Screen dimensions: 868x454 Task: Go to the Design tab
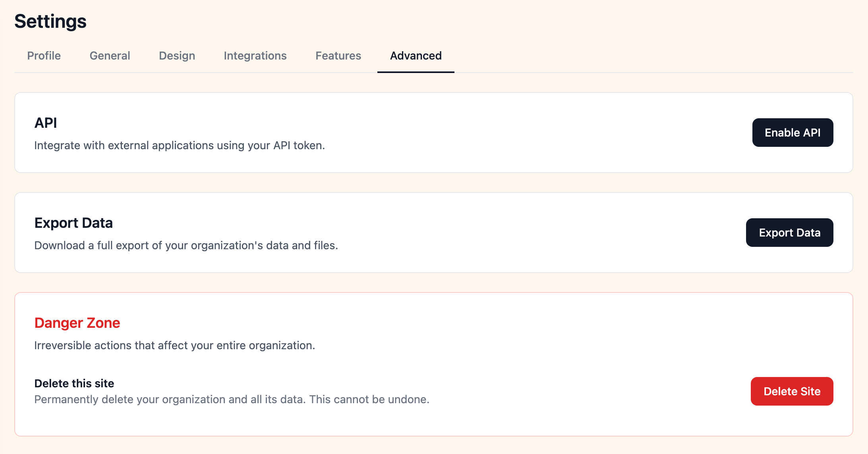coord(177,56)
